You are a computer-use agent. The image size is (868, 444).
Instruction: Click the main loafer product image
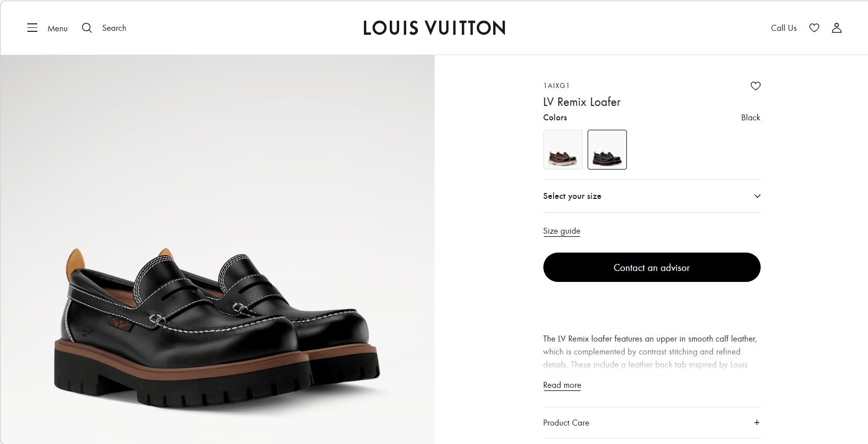click(x=217, y=328)
